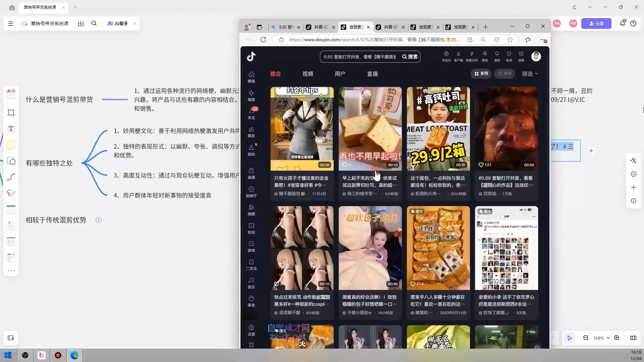Expand the collapsed 相较于传统混剪优势 node
Image resolution: width=644 pixels, height=362 pixels.
98,220
